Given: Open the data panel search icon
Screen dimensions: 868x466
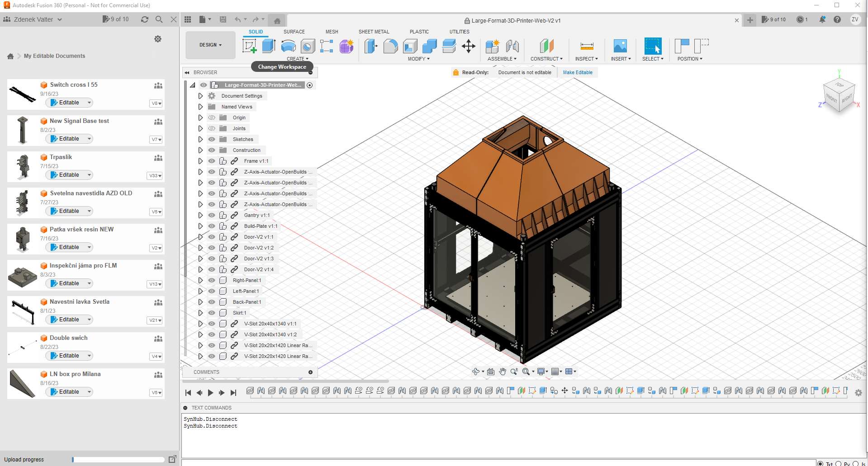Looking at the screenshot, I should [159, 19].
